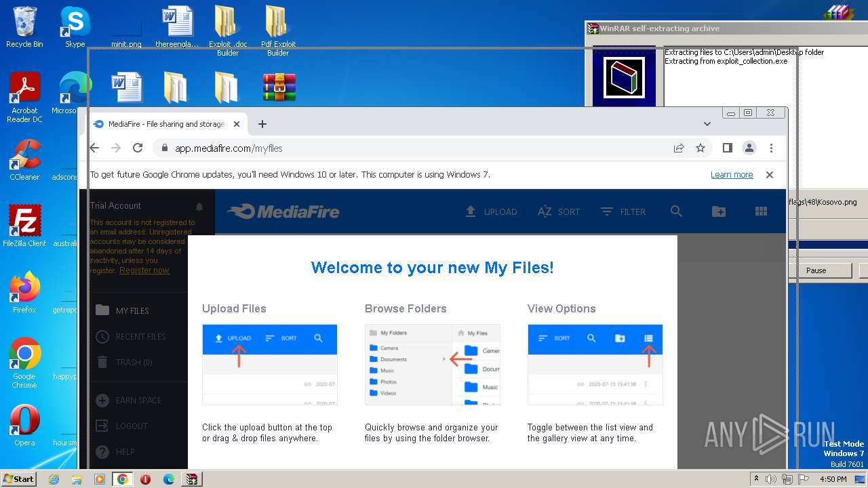Open the Exploit .doc Builder folder
Viewport: 868px width, 488px height.
coord(228,30)
